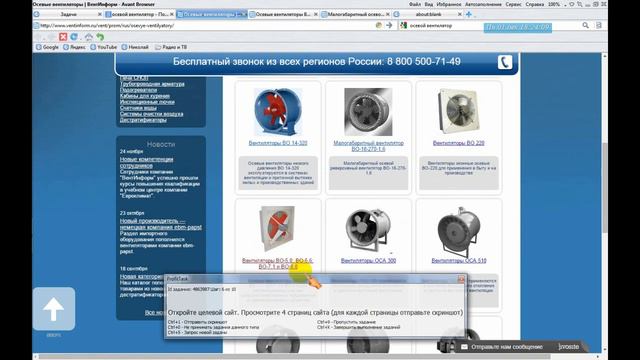Open the 'Вентиляторы ВО-5,0; ВО-5,6...' link

278,263
